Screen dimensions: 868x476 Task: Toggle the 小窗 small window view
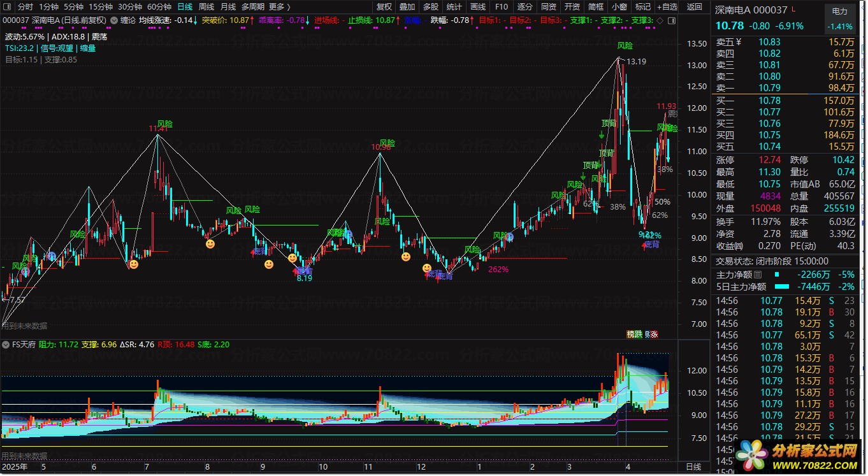point(619,7)
